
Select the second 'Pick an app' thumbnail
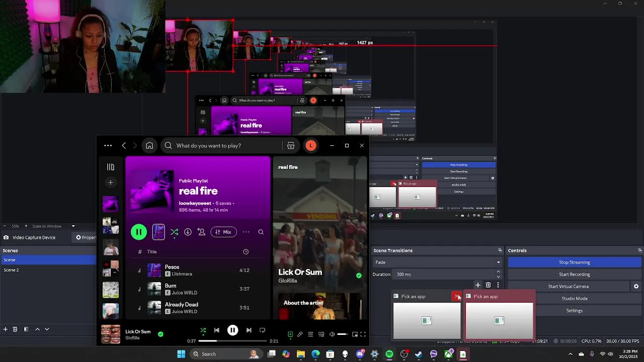coord(499,321)
